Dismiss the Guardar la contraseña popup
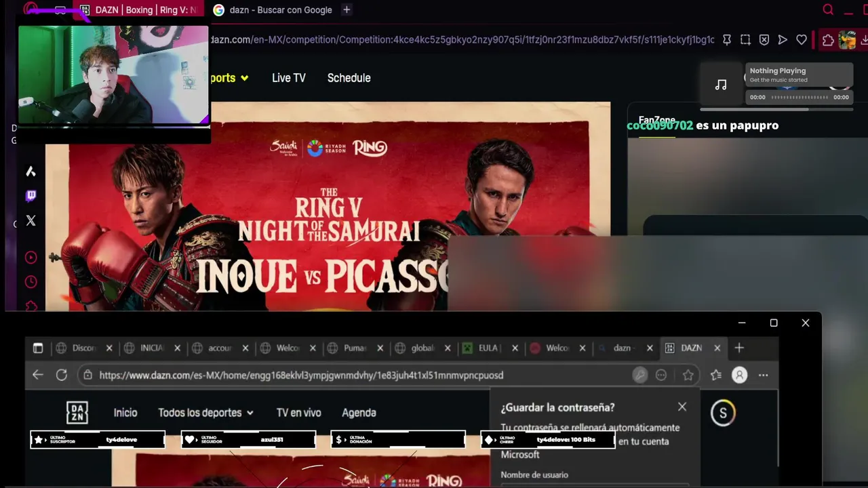The height and width of the screenshot is (488, 868). 682,407
